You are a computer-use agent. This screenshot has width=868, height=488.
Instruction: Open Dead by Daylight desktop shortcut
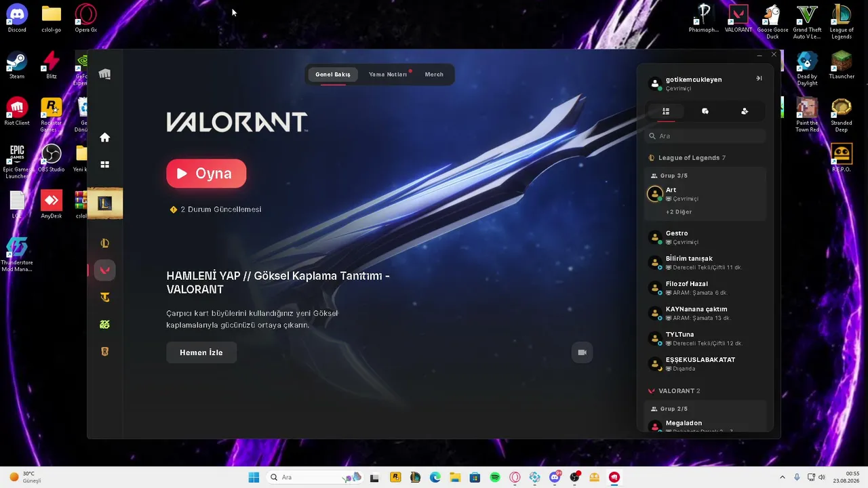pyautogui.click(x=807, y=69)
